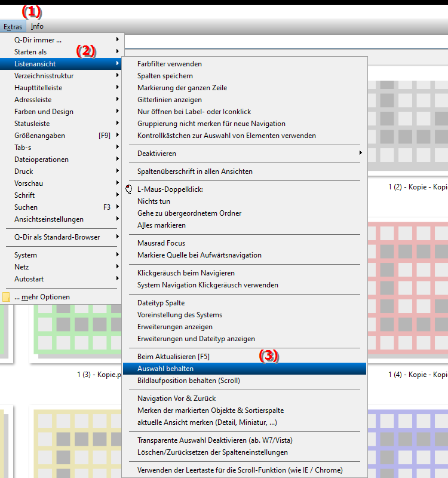Screen dimensions: 448x478
Task: Toggle Merken der markierten Objekte & Sortierspalte
Action: tap(244, 410)
